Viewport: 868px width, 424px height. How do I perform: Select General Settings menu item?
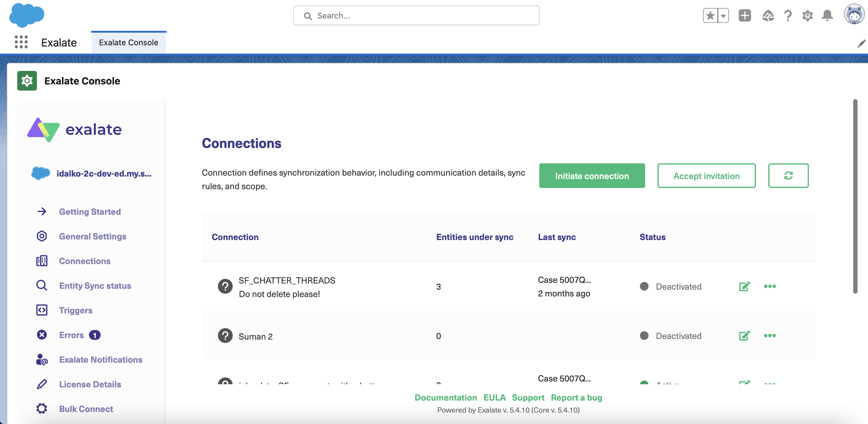click(x=92, y=236)
